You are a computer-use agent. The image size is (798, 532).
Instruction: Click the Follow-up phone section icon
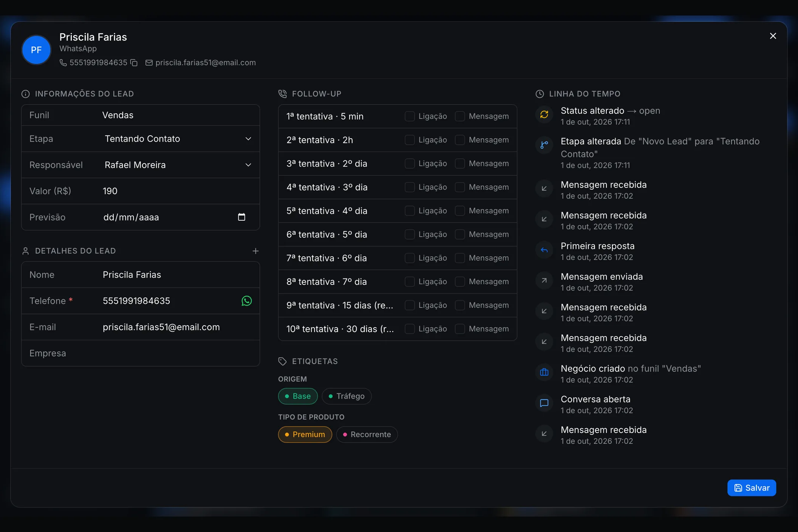pos(282,94)
